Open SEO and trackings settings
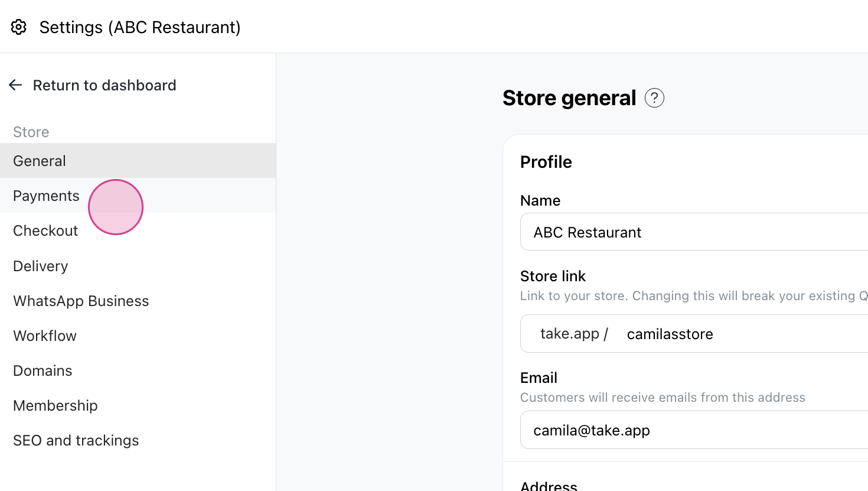The width and height of the screenshot is (868, 491). [x=138, y=440]
